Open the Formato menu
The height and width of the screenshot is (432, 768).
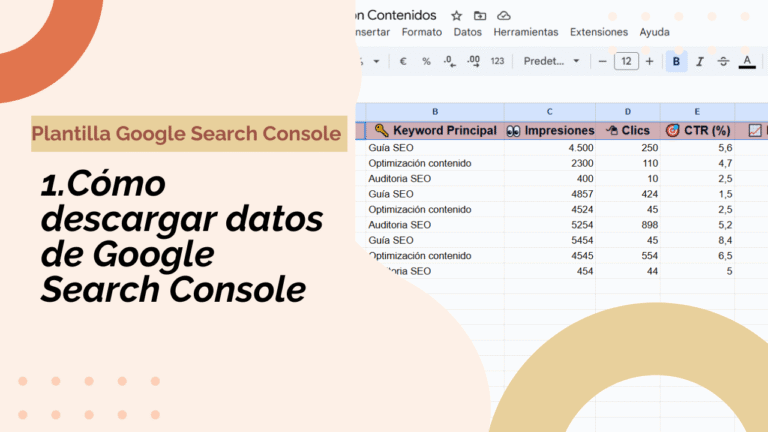422,32
